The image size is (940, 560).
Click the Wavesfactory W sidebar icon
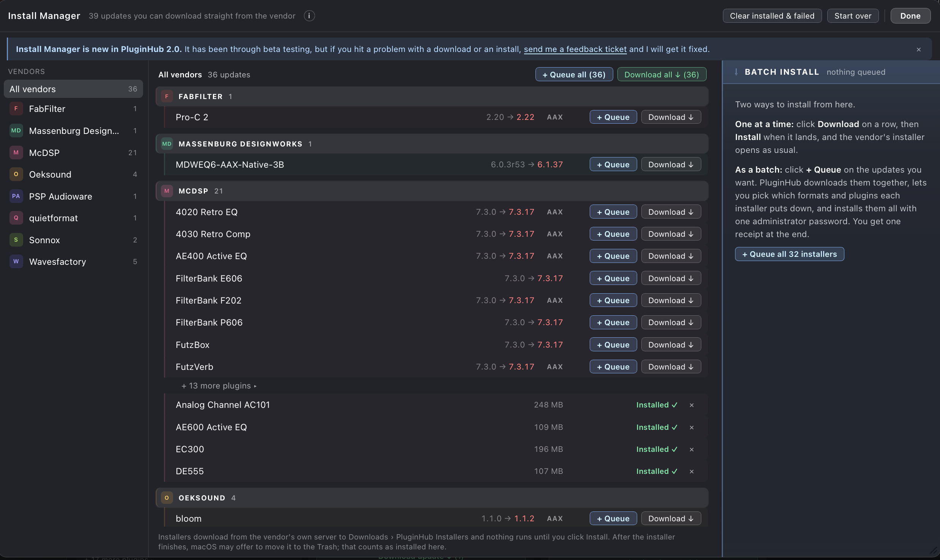[16, 262]
